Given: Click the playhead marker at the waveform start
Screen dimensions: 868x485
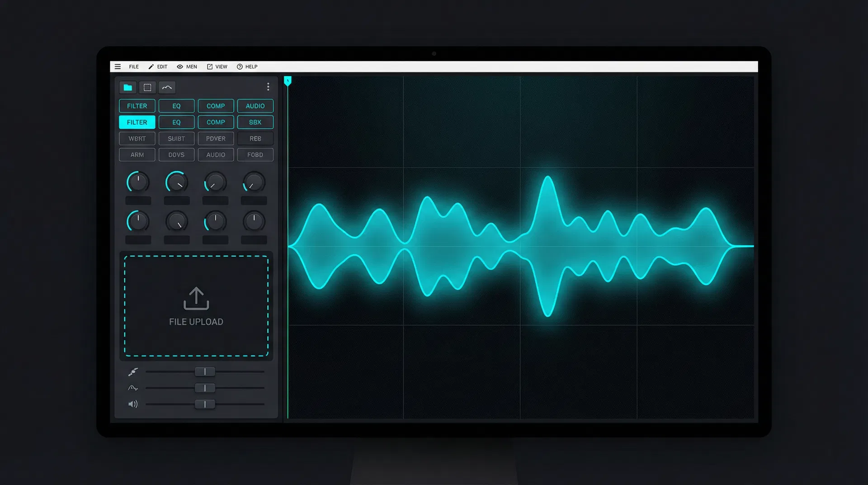Looking at the screenshot, I should tap(287, 81).
